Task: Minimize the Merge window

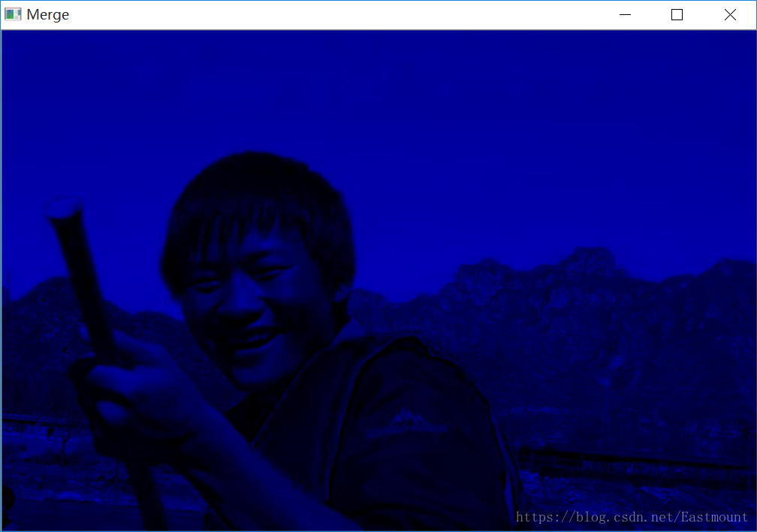Action: click(x=625, y=15)
